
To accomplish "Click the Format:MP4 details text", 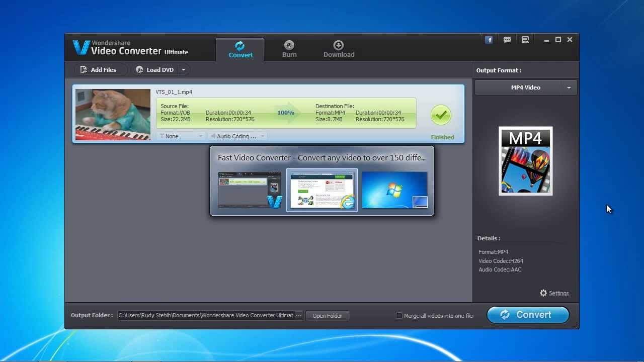I will (493, 252).
